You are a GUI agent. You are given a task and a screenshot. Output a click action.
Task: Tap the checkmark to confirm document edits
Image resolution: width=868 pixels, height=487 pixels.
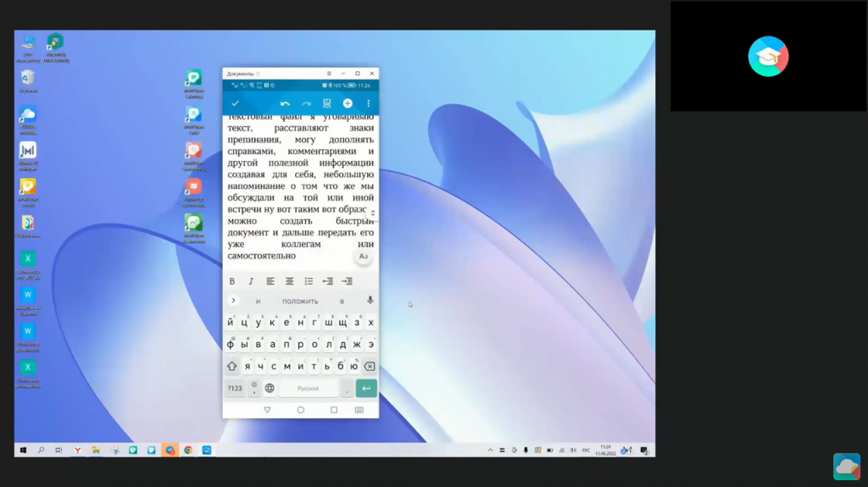236,103
